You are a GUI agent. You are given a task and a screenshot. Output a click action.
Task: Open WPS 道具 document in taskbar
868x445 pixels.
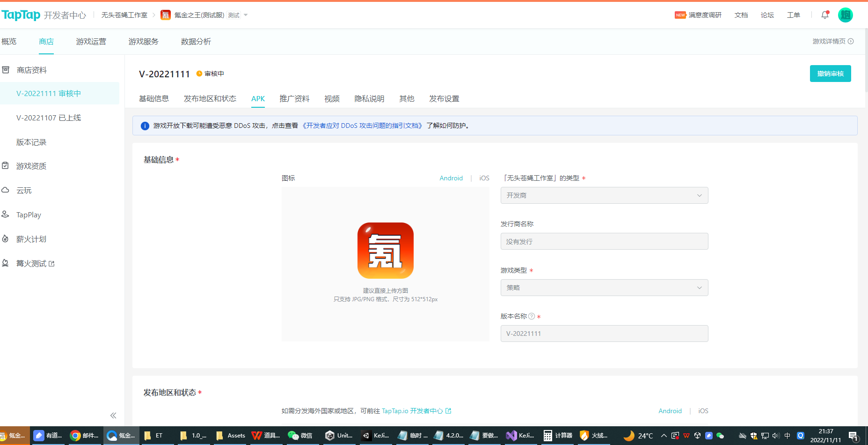(266, 436)
